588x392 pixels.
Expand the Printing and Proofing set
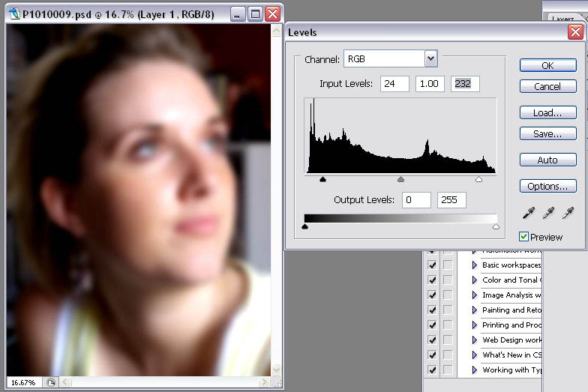point(474,325)
